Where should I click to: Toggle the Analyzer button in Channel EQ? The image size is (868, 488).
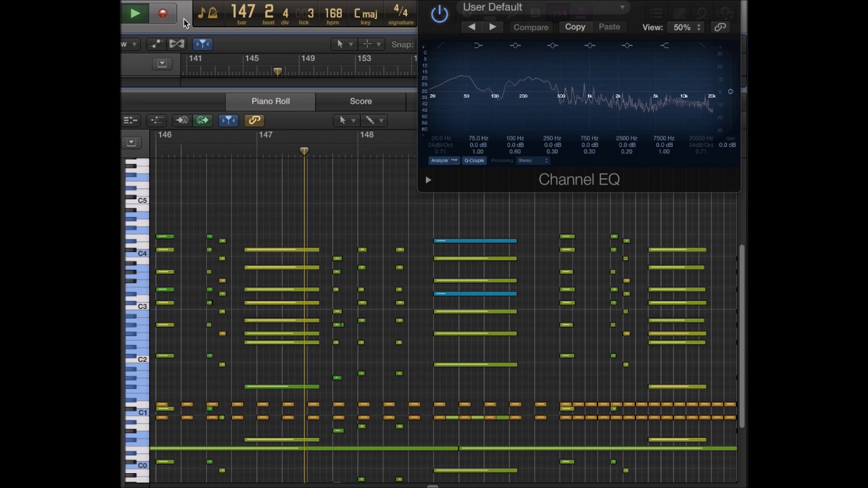click(x=444, y=161)
